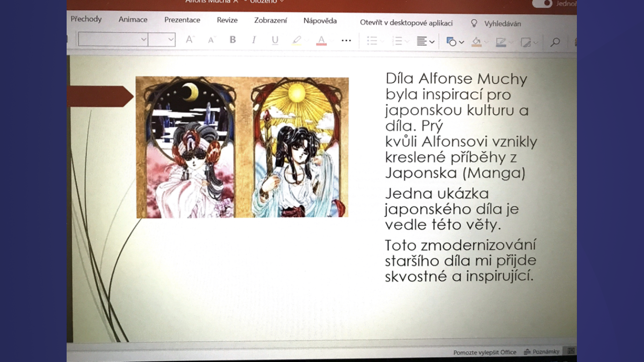
Task: Expand alignment dropdown arrow
Action: click(x=432, y=42)
